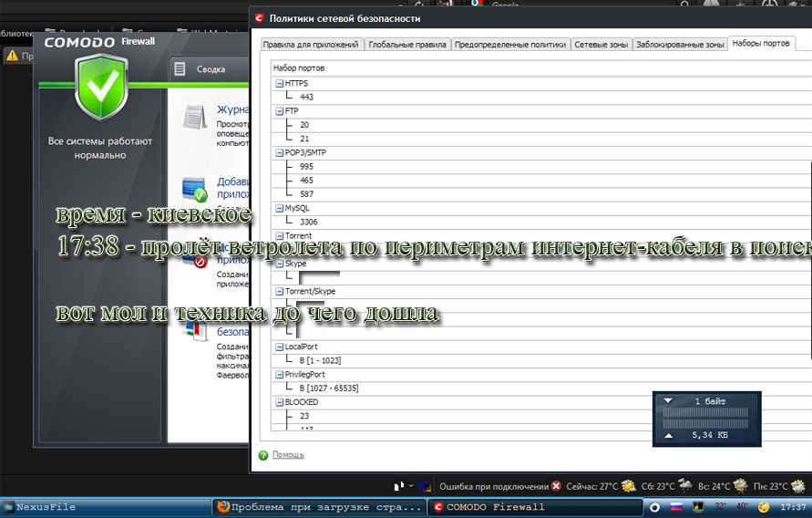
Task: Collapse the POP3/SMTP port set
Action: [280, 153]
